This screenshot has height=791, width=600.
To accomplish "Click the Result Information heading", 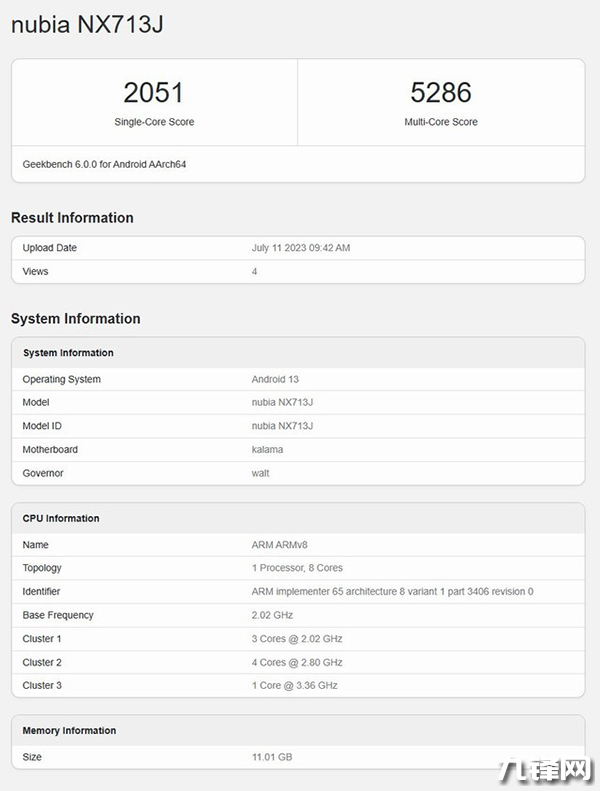I will pyautogui.click(x=72, y=218).
